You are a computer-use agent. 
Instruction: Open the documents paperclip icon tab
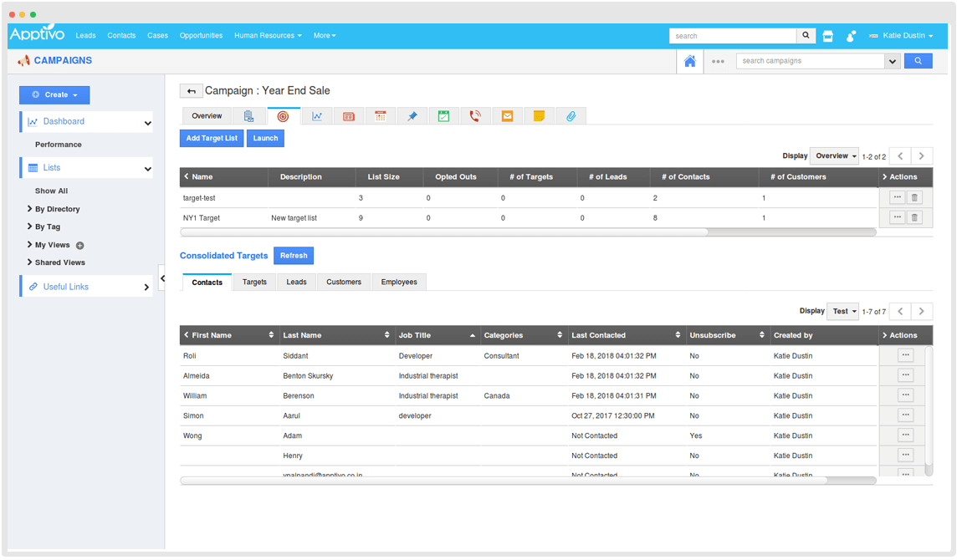point(571,116)
